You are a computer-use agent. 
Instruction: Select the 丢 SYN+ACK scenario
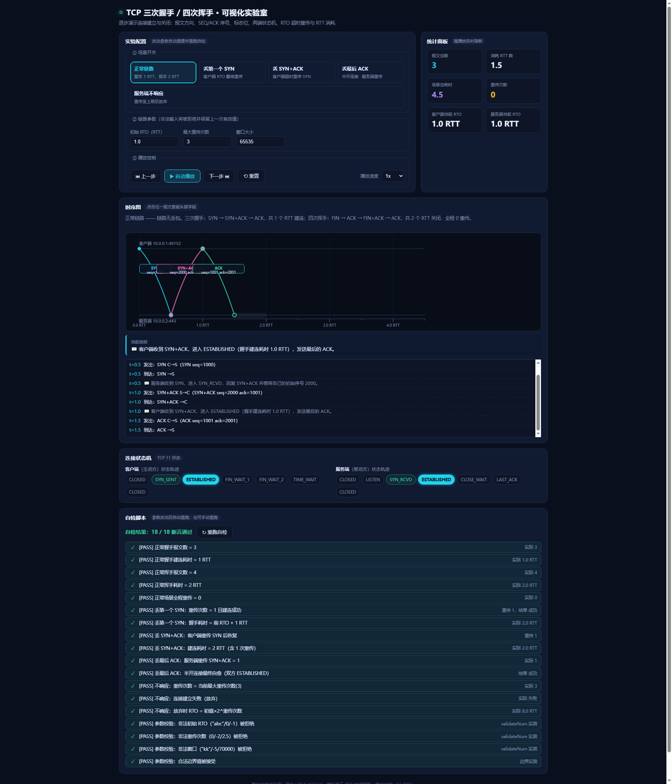point(302,72)
